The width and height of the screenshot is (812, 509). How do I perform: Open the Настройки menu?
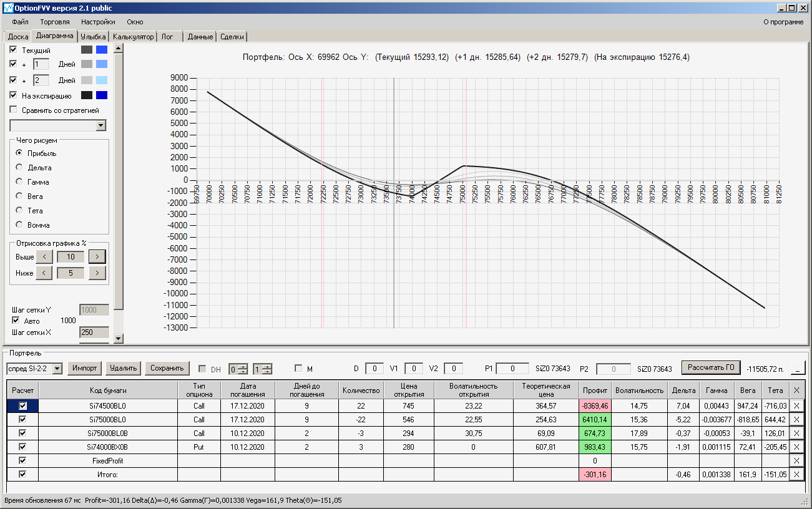tap(98, 22)
